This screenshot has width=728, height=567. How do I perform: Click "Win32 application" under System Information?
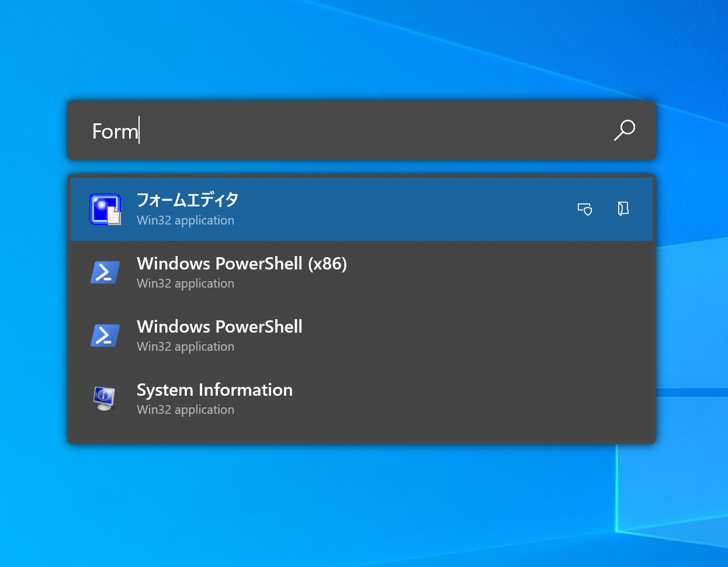pyautogui.click(x=185, y=410)
